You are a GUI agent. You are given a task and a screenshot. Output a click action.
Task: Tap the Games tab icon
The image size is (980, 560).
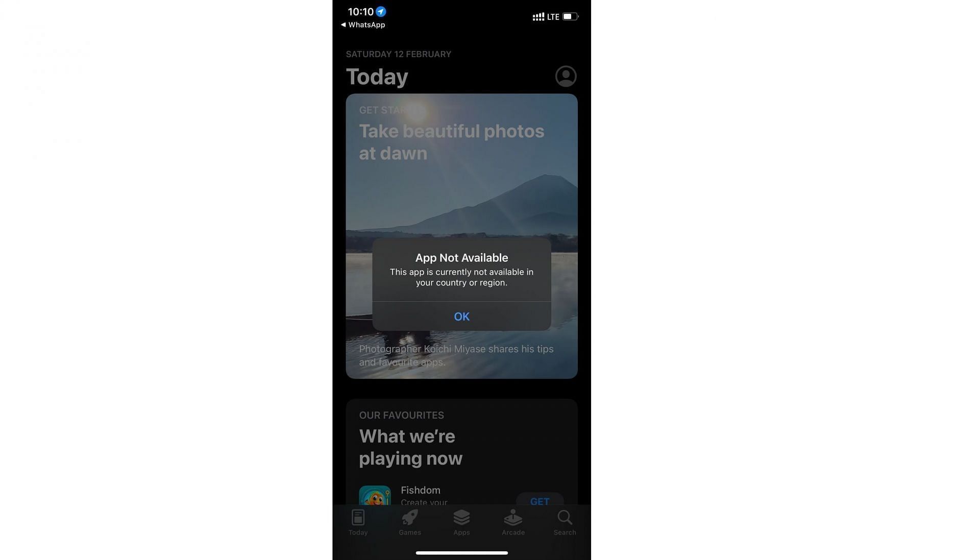point(409,522)
